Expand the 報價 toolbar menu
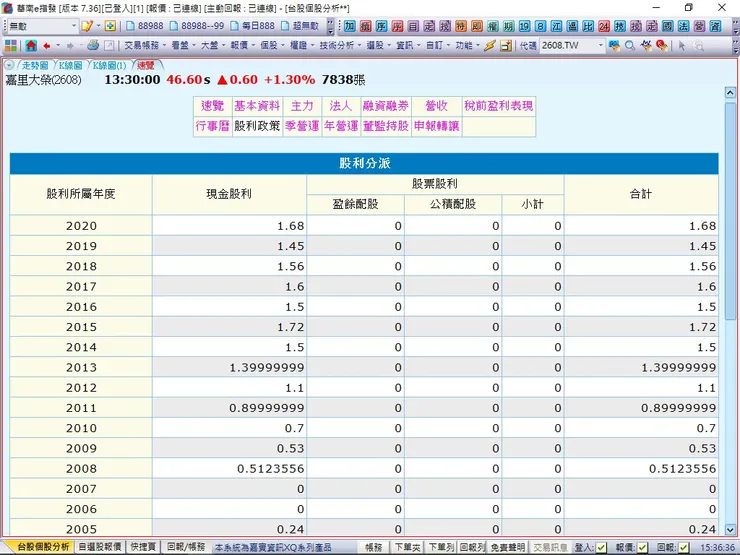Screen dimensions: 740x555 tap(242, 46)
